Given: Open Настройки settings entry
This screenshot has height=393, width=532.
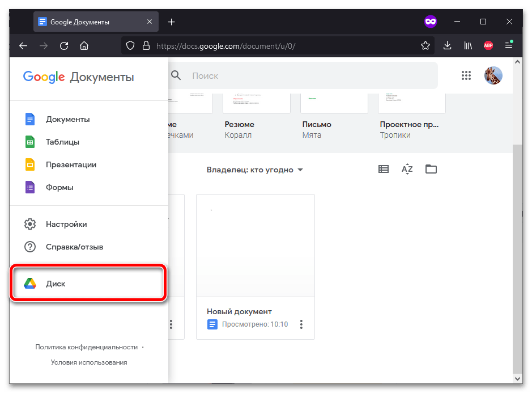Looking at the screenshot, I should (66, 224).
